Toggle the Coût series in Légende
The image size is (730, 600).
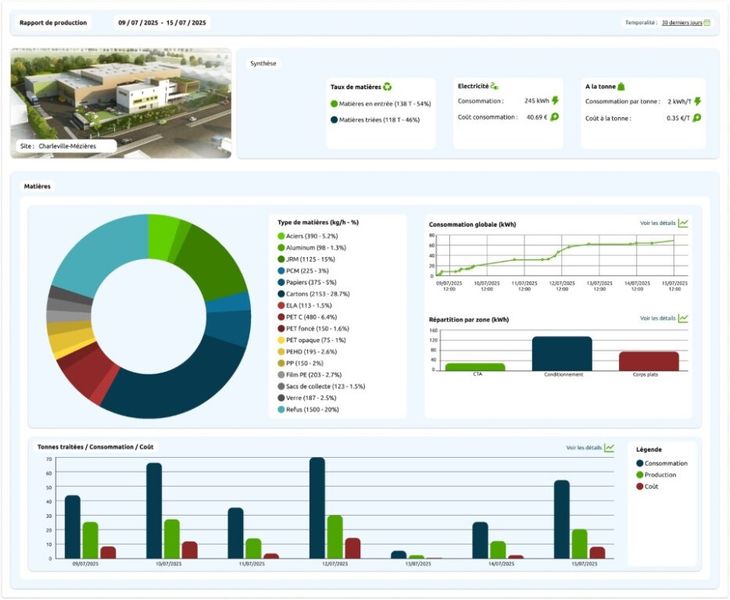[640, 487]
